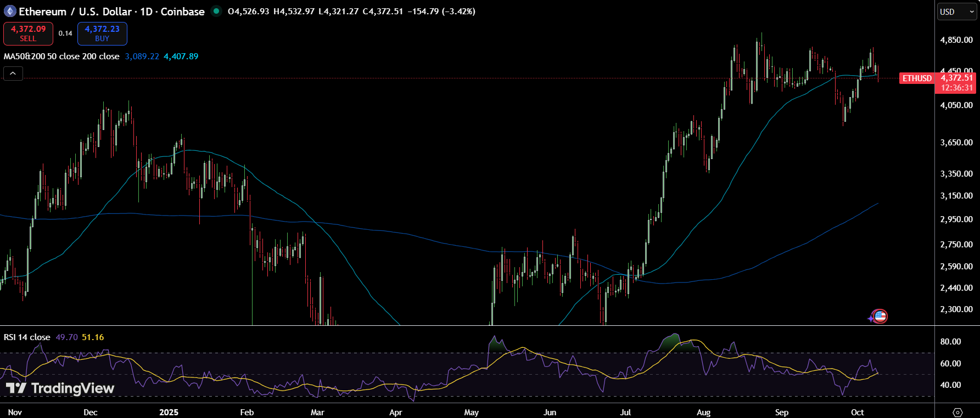The height and width of the screenshot is (418, 980).
Task: Click the 2025 label on the time axis
Action: (169, 412)
